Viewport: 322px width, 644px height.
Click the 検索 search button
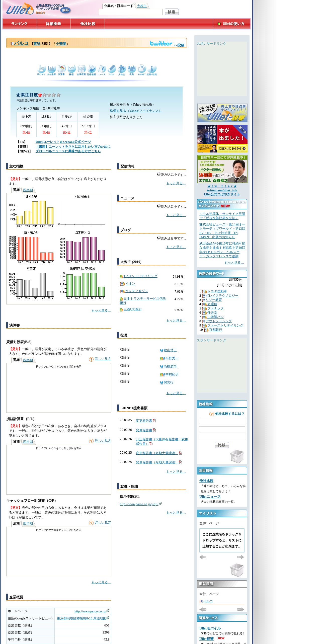pos(172,12)
